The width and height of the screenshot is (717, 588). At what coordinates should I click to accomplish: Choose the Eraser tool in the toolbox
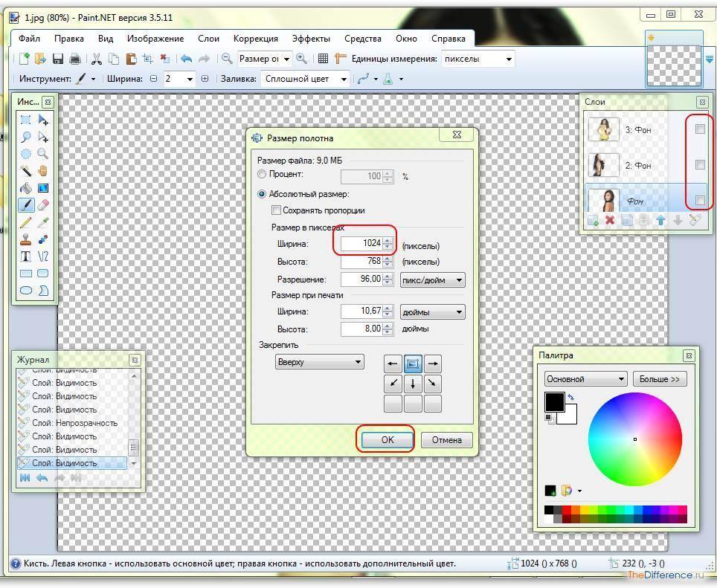(x=43, y=205)
